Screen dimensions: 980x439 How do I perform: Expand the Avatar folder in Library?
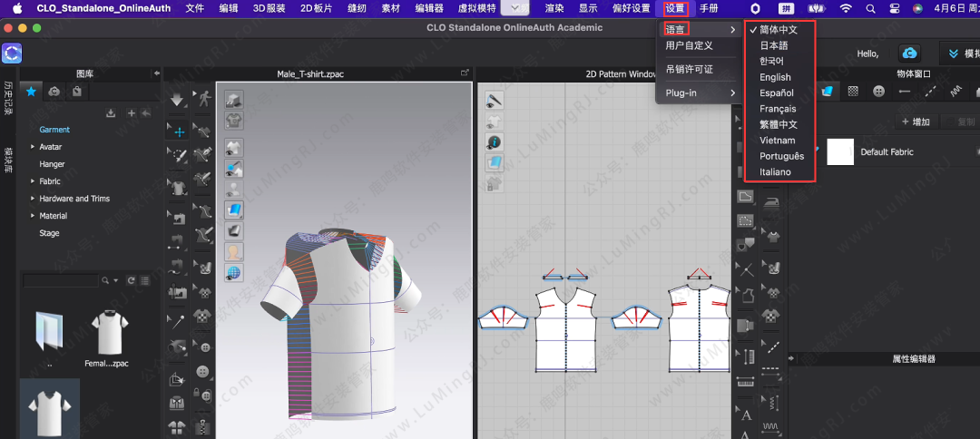tap(33, 147)
